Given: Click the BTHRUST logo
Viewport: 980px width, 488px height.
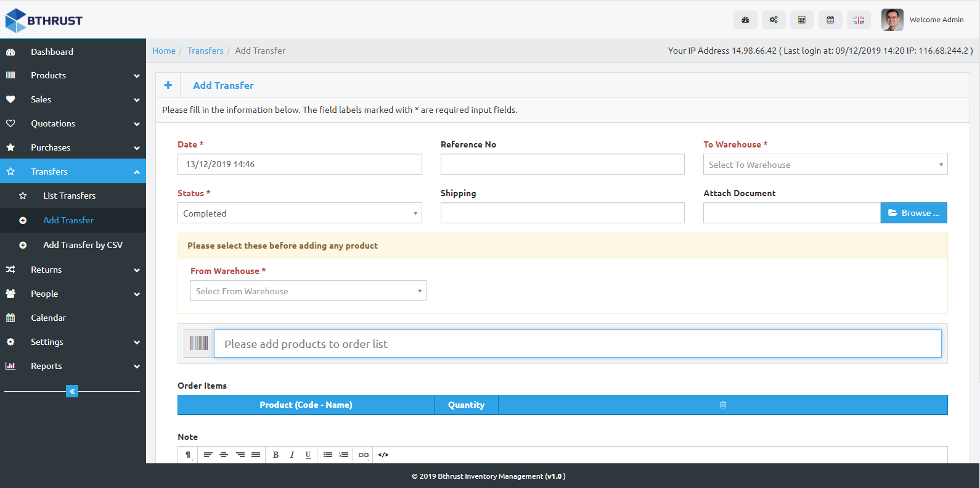Looking at the screenshot, I should (44, 20).
